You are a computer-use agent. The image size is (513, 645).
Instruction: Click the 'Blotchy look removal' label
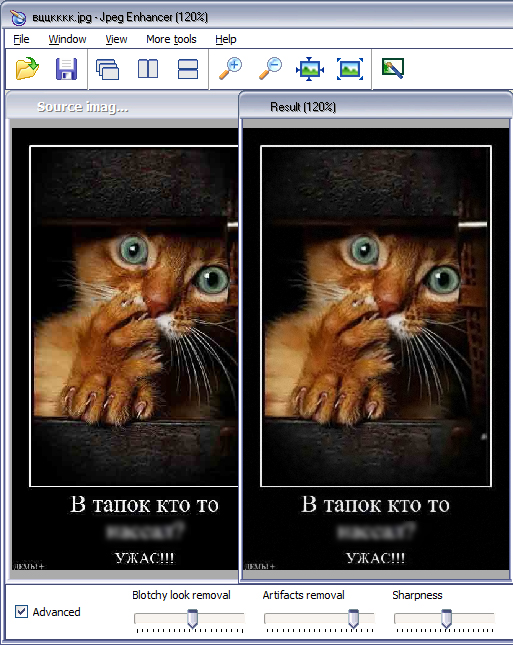click(x=181, y=595)
